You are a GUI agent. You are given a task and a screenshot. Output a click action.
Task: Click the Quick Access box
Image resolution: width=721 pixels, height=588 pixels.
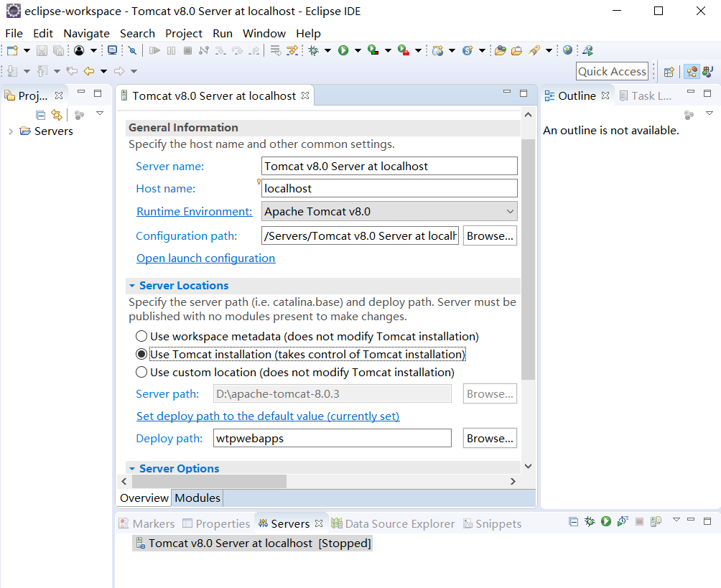coord(612,72)
